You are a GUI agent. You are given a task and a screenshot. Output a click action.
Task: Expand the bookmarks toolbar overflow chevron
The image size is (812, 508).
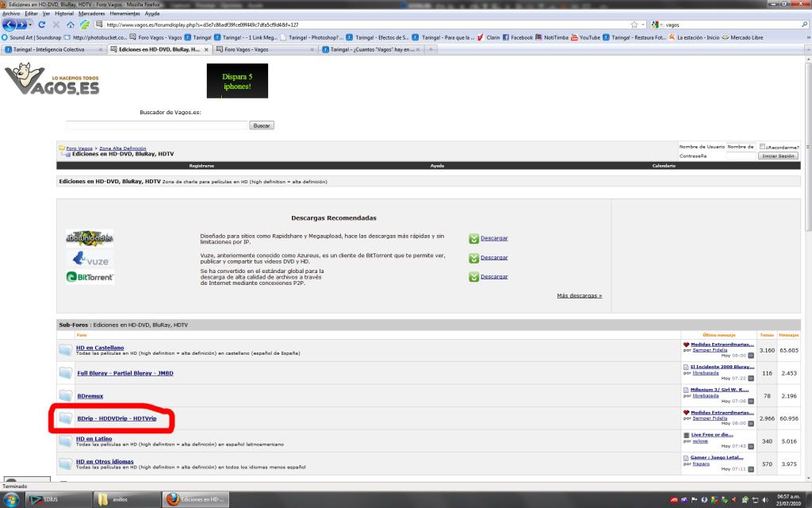pyautogui.click(x=808, y=37)
